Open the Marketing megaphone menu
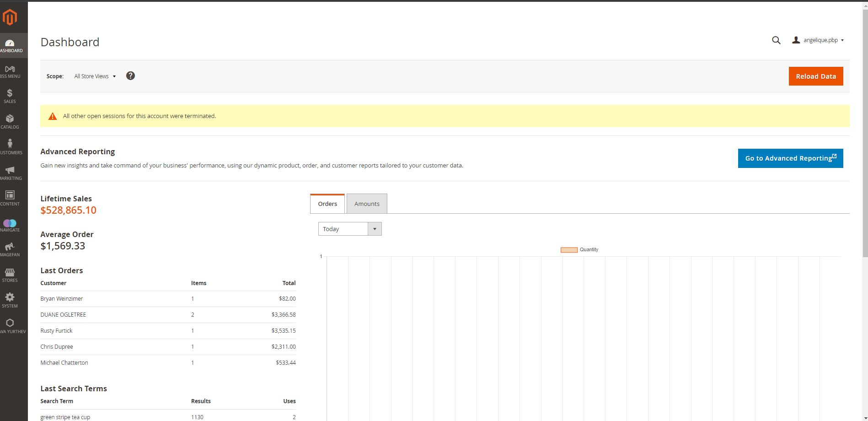The image size is (868, 421). click(10, 173)
